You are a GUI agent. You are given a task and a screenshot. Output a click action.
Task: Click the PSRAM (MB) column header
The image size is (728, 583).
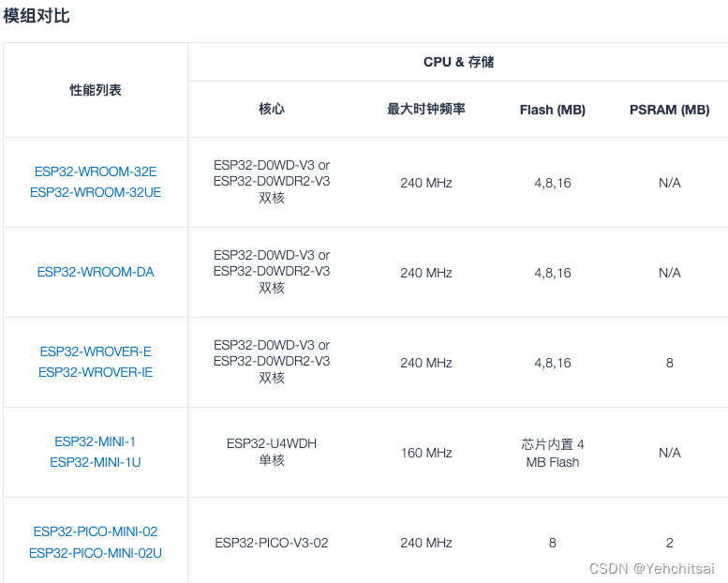pos(670,110)
